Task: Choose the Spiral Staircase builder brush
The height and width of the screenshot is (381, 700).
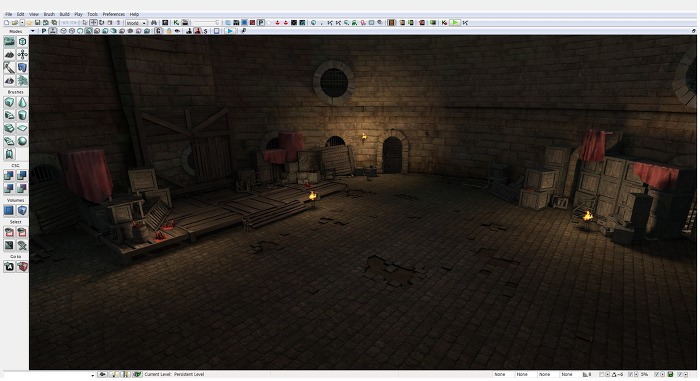Action: 9,141
